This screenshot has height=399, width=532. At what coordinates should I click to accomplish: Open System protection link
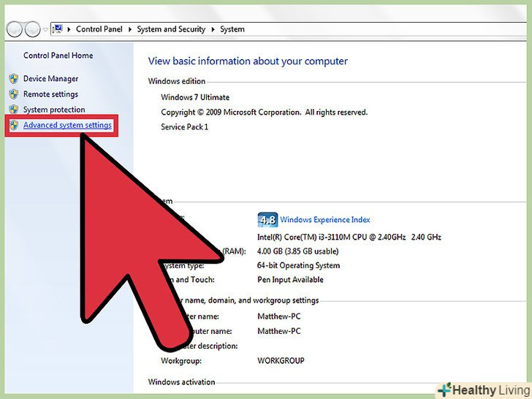[x=54, y=110]
